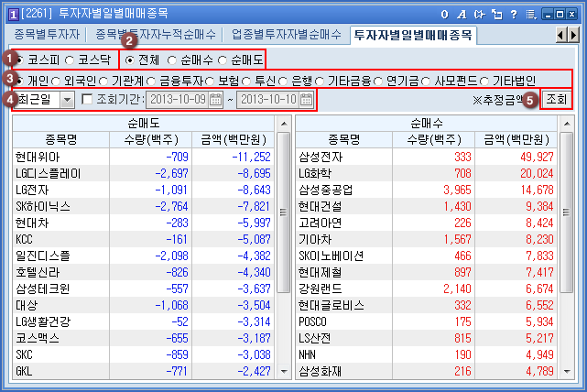Open the start date calendar picker

click(215, 99)
